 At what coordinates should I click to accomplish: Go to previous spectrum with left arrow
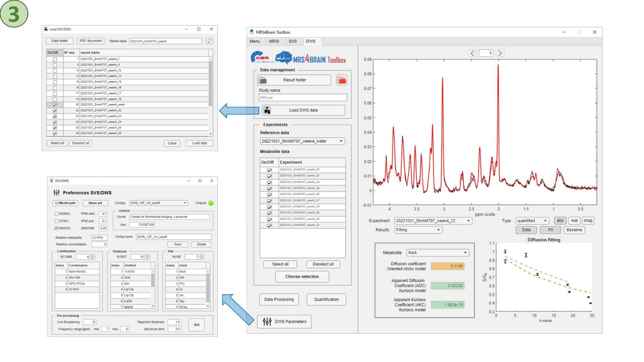pos(472,53)
